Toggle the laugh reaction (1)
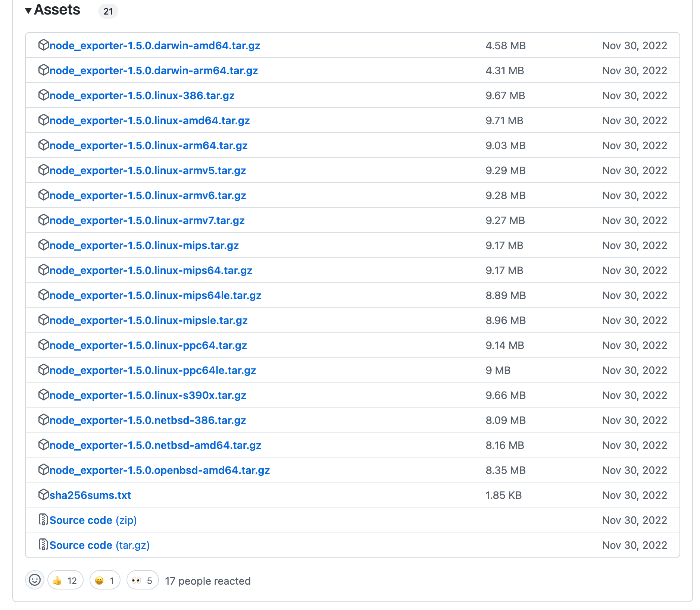Screen dimensions: 700x610 click(105, 580)
